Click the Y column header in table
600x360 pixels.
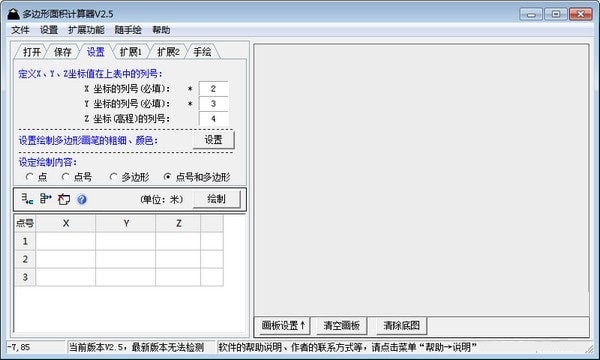pyautogui.click(x=126, y=223)
